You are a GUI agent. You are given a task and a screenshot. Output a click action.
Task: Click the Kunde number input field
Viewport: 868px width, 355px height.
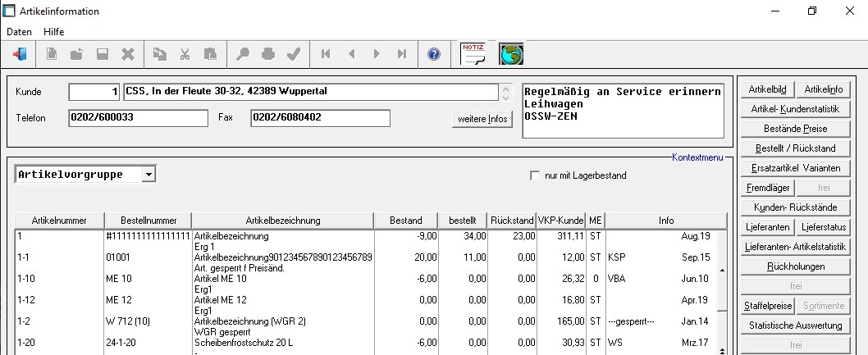pos(94,92)
